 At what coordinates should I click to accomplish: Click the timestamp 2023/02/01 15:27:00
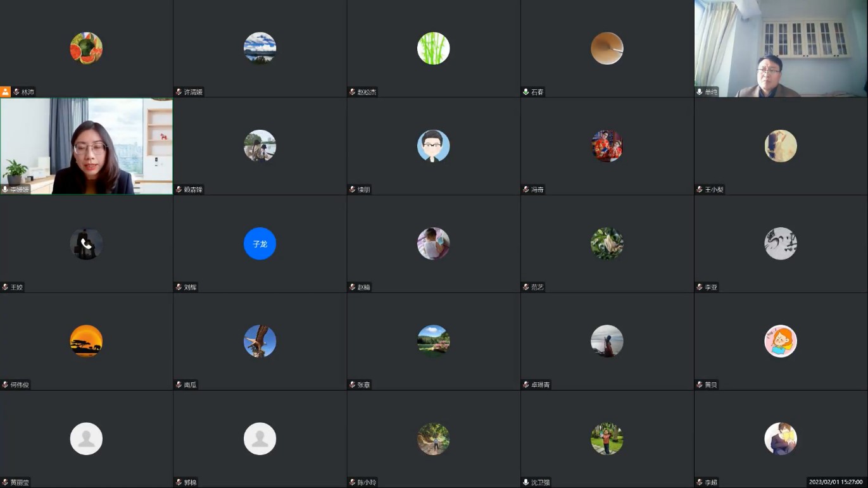coord(836,482)
